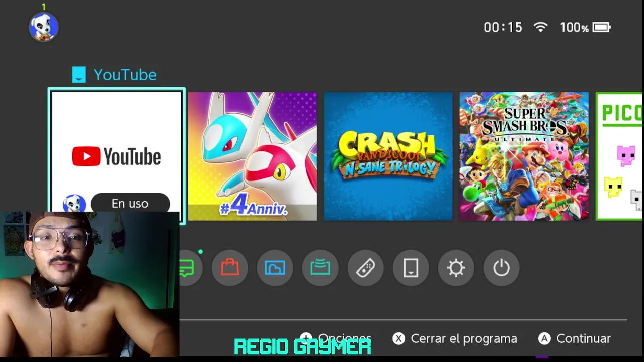The height and width of the screenshot is (362, 644).
Task: Click the 100% battery percentage text
Action: [575, 27]
